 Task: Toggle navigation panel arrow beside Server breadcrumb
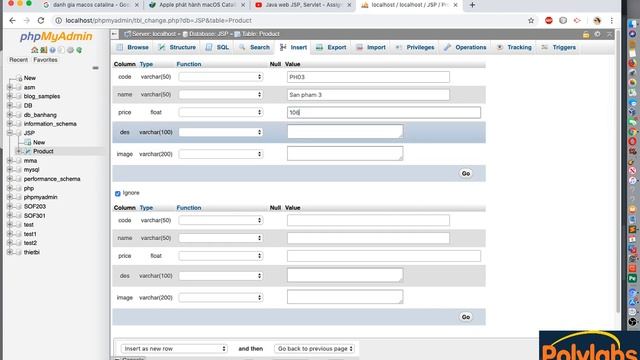pyautogui.click(x=115, y=34)
